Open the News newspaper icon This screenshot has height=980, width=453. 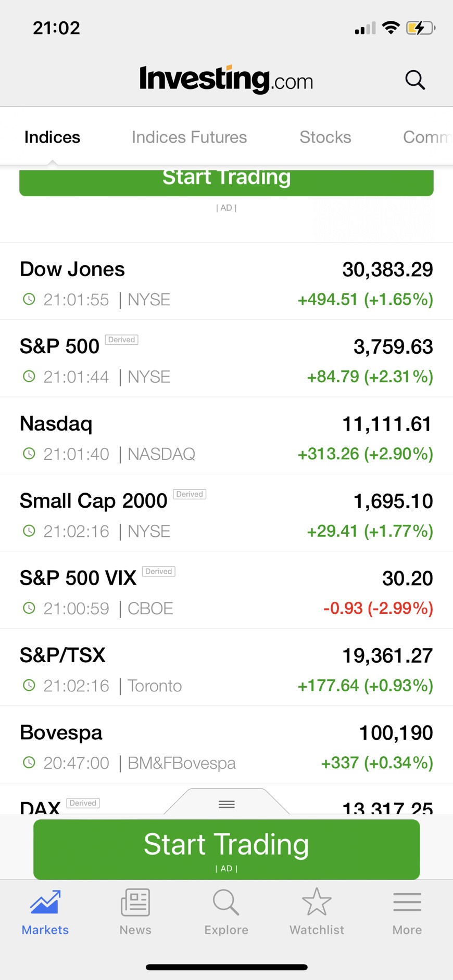pos(135,902)
